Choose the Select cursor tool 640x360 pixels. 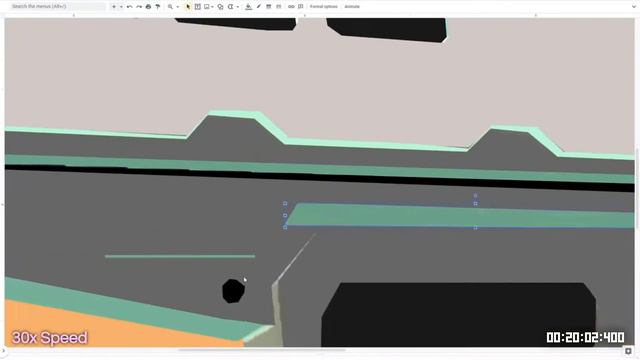coord(188,7)
